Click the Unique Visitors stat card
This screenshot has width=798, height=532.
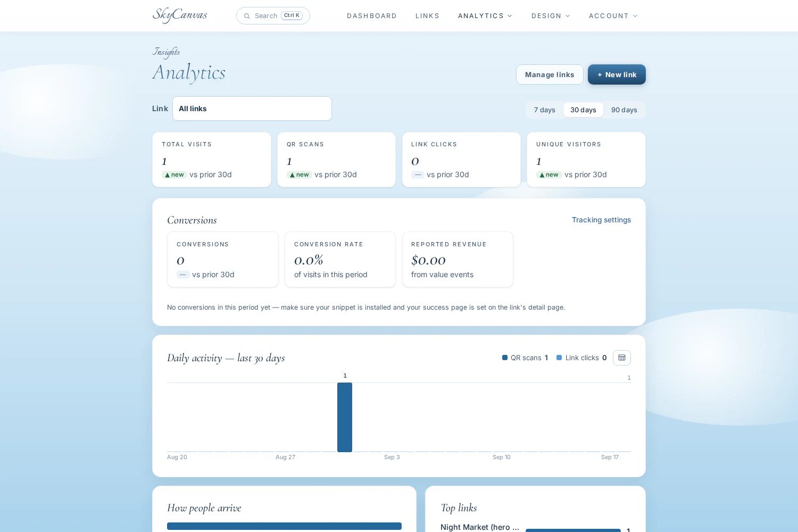[x=586, y=160]
